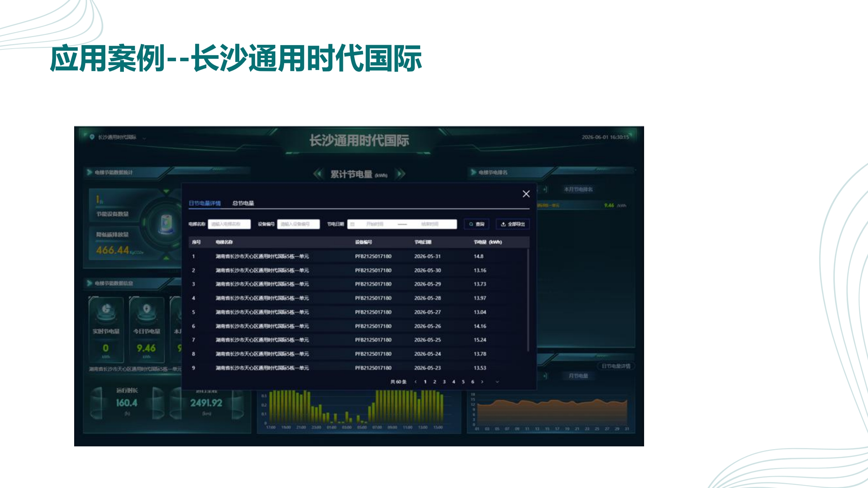Viewport: 868px width, 488px height.
Task: Switch to the 总节电量 tab
Action: tap(243, 203)
